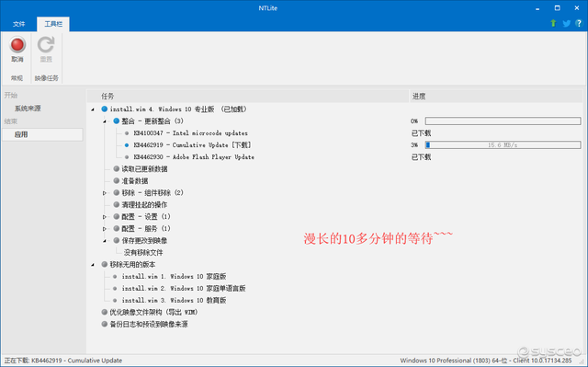Click the red Cancel (取消) button

point(17,49)
